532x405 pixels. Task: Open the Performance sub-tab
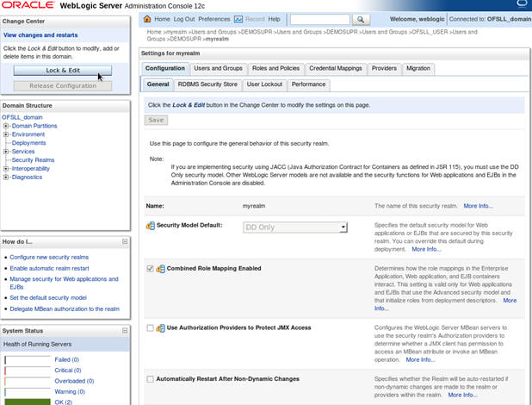(x=308, y=84)
